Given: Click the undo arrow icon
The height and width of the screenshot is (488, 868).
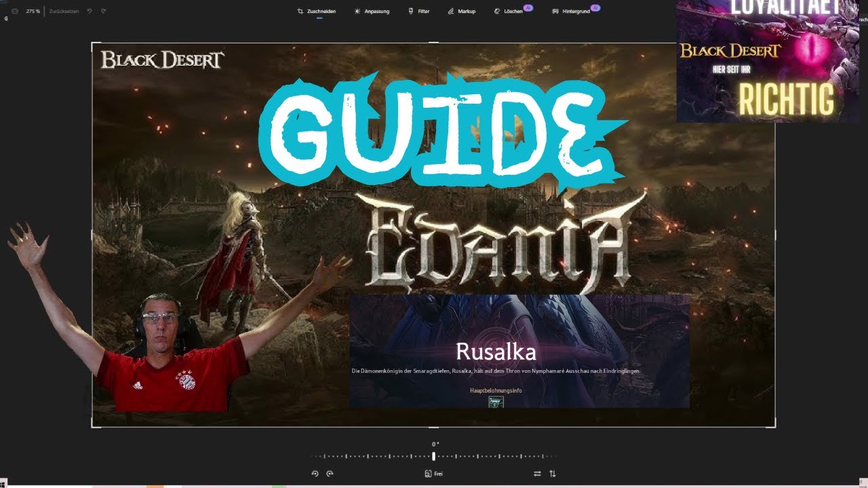Looking at the screenshot, I should [90, 12].
